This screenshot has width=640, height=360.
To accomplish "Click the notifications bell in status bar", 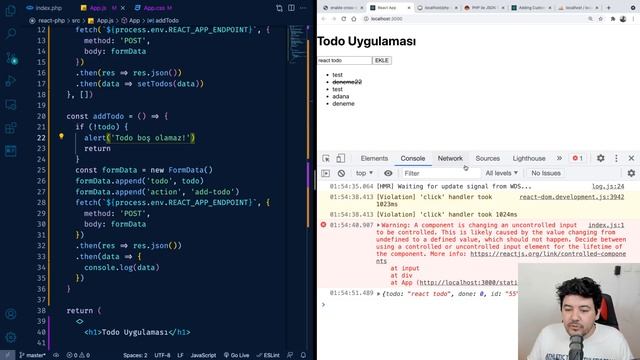I will pyautogui.click(x=303, y=355).
